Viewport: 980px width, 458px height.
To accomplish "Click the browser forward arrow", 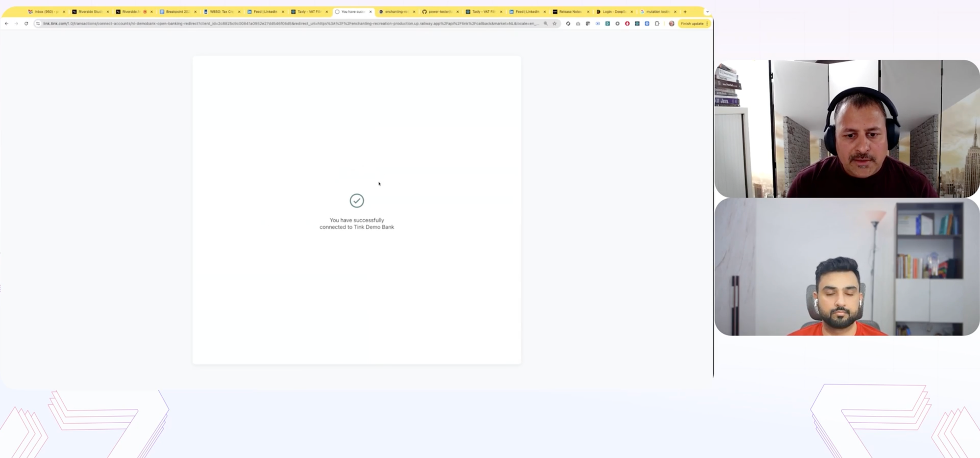I will click(x=16, y=24).
